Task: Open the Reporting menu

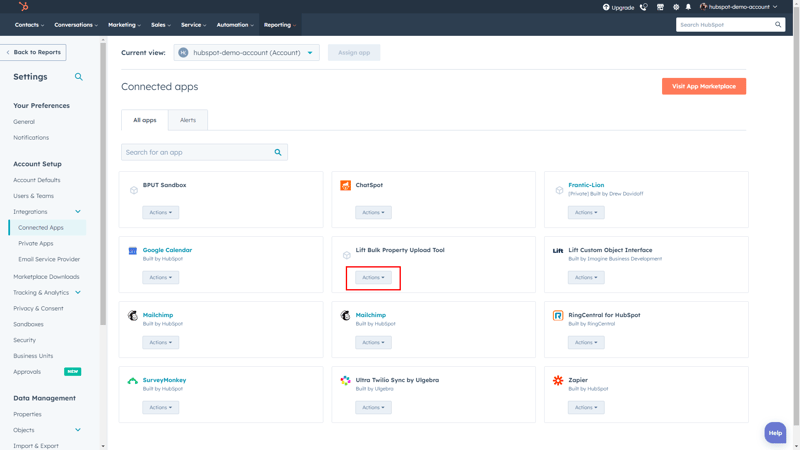Action: (280, 24)
